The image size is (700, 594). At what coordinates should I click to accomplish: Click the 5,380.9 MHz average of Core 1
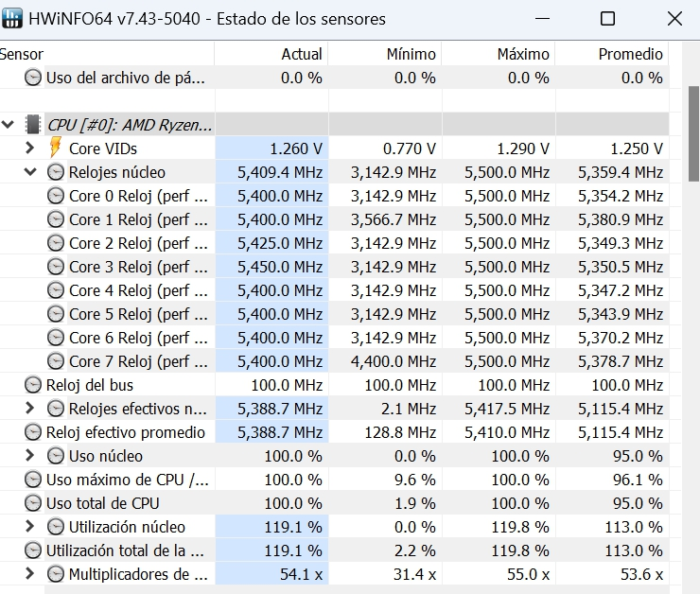click(x=621, y=219)
